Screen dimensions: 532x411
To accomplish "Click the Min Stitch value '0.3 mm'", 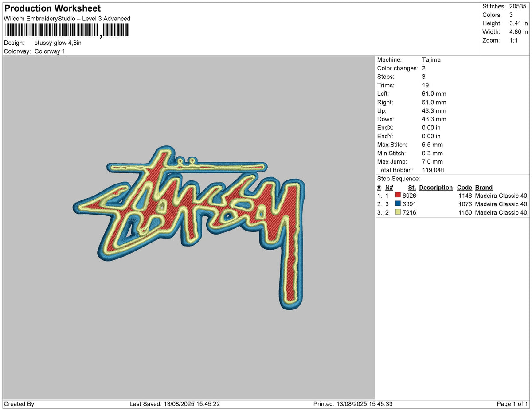I will point(432,153).
